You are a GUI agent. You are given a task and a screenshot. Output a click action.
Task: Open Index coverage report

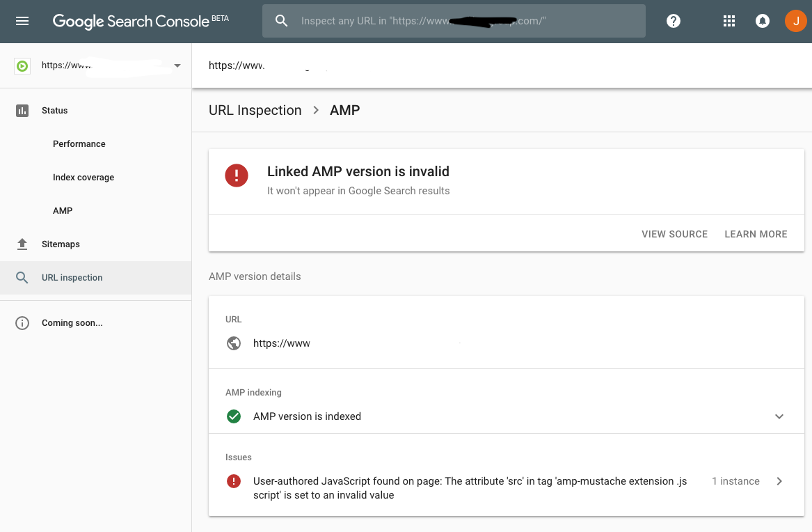point(83,177)
